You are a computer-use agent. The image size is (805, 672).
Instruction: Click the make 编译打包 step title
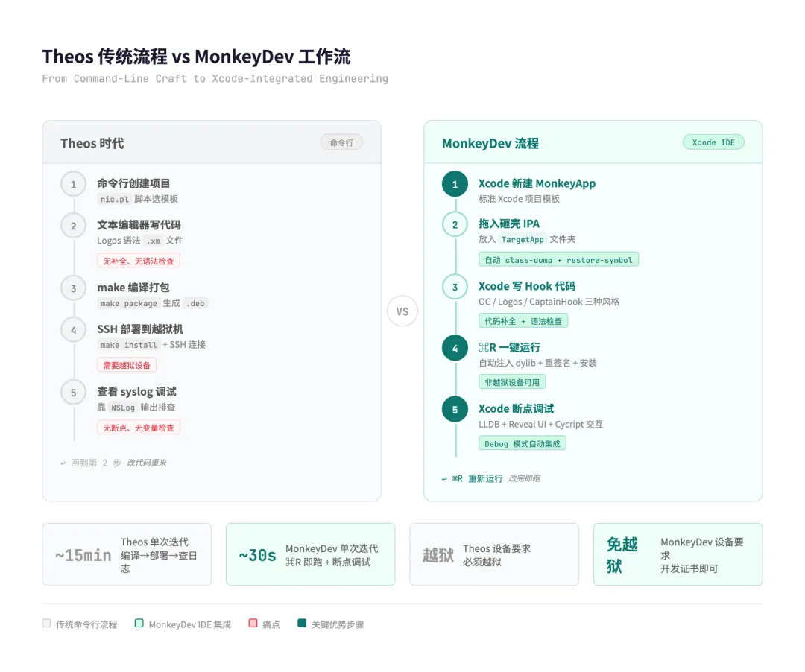click(x=133, y=288)
